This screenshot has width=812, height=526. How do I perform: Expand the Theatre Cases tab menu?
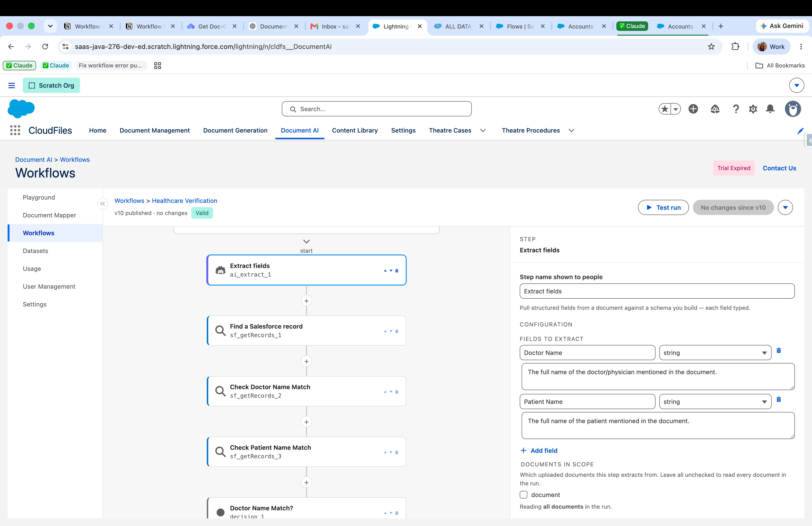[x=483, y=130]
